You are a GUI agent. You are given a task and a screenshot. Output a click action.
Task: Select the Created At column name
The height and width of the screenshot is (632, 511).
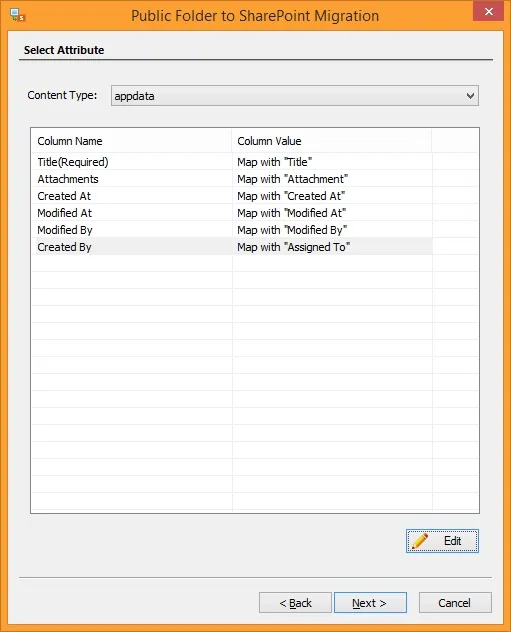pyautogui.click(x=64, y=196)
